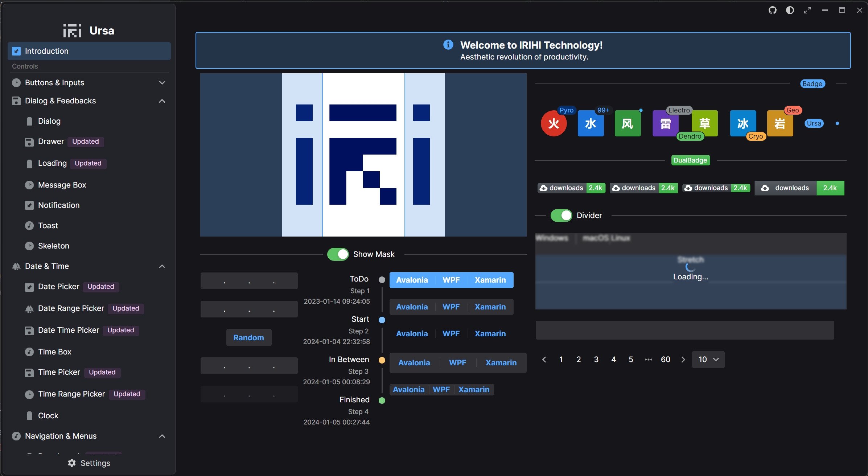The image size is (868, 476).
Task: Click the orange Geo rock icon
Action: coord(780,124)
